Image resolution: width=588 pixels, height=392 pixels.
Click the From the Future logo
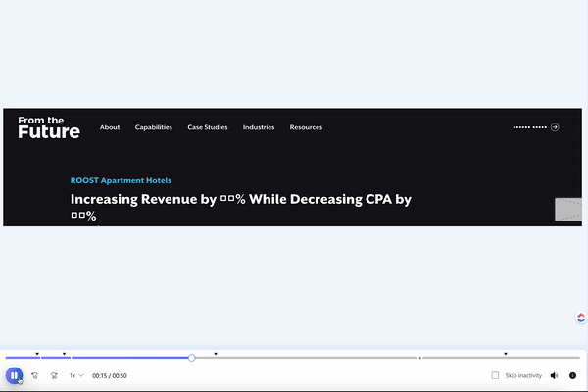tap(49, 127)
